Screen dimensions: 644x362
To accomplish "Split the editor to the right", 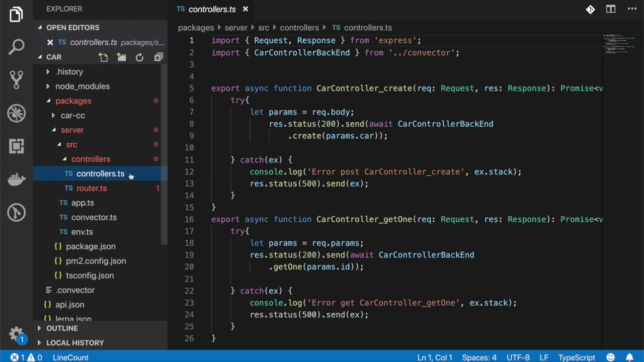I will (611, 9).
